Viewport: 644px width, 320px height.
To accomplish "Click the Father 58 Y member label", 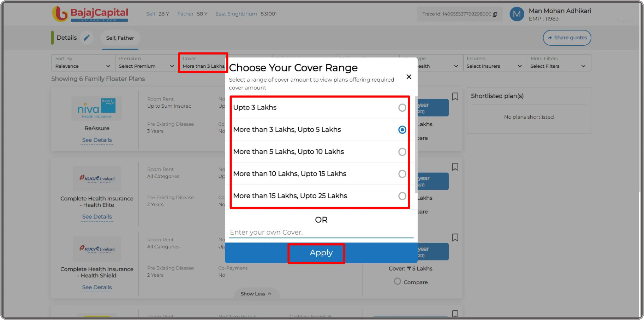I will click(x=192, y=14).
